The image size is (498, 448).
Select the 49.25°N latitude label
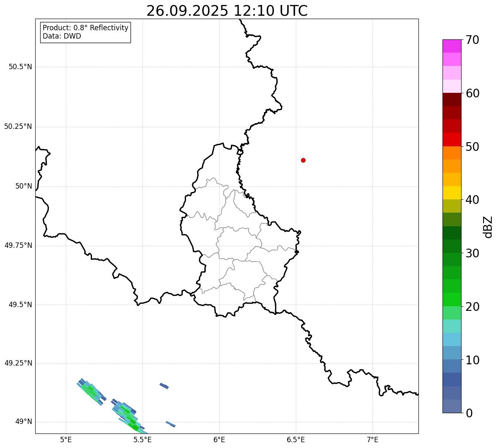[x=18, y=363]
